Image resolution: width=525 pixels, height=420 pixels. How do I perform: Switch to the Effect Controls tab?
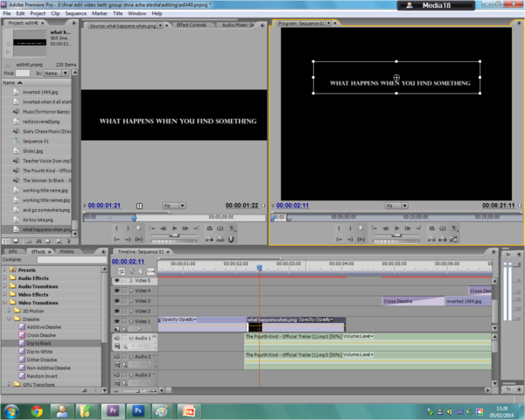coord(191,24)
